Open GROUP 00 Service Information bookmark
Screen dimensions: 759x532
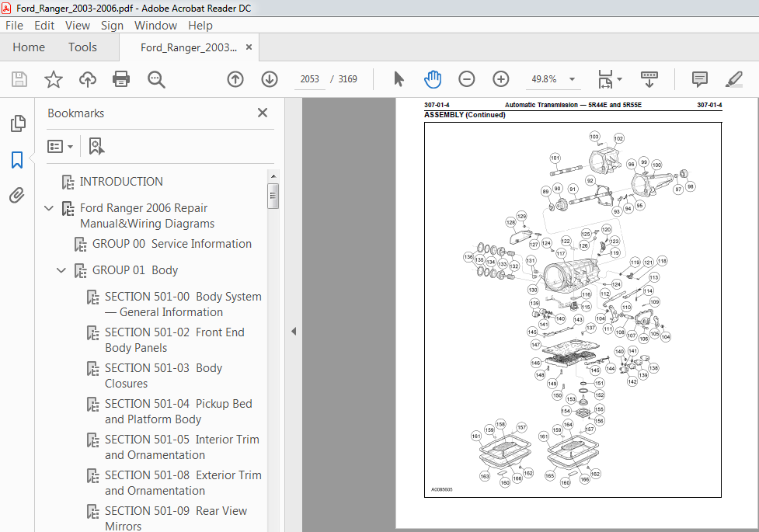pyautogui.click(x=172, y=244)
